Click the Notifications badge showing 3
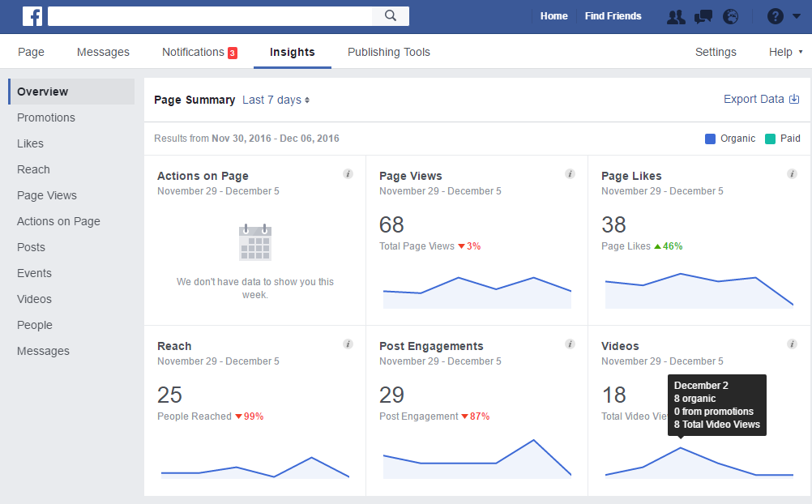This screenshot has width=812, height=504. (x=233, y=53)
